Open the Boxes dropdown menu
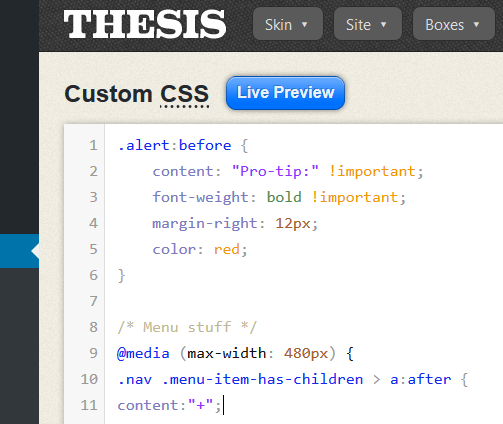This screenshot has height=424, width=503. coord(454,24)
